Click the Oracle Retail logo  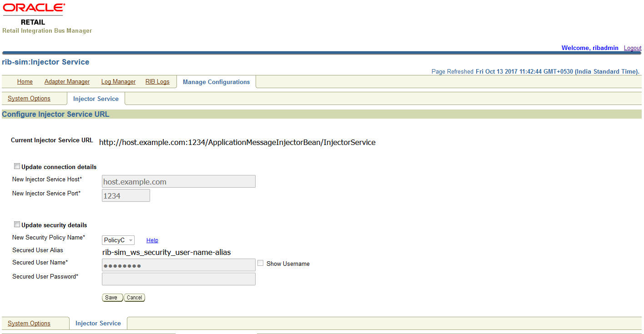(x=34, y=14)
